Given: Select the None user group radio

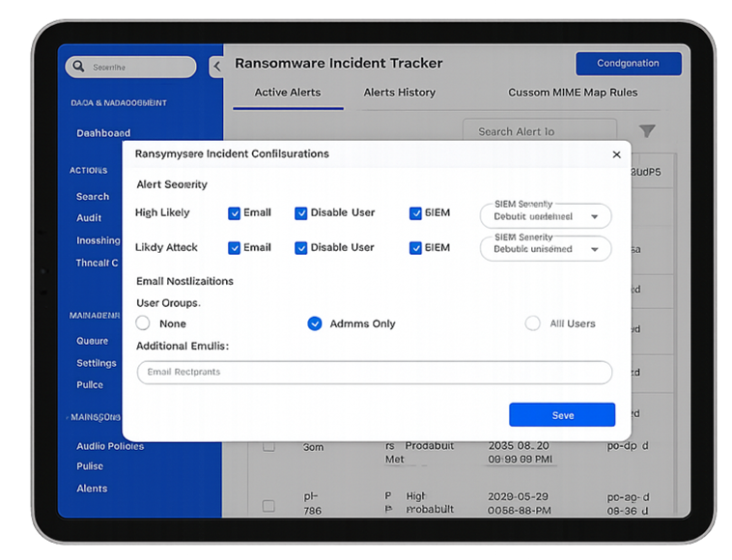Looking at the screenshot, I should click(143, 322).
